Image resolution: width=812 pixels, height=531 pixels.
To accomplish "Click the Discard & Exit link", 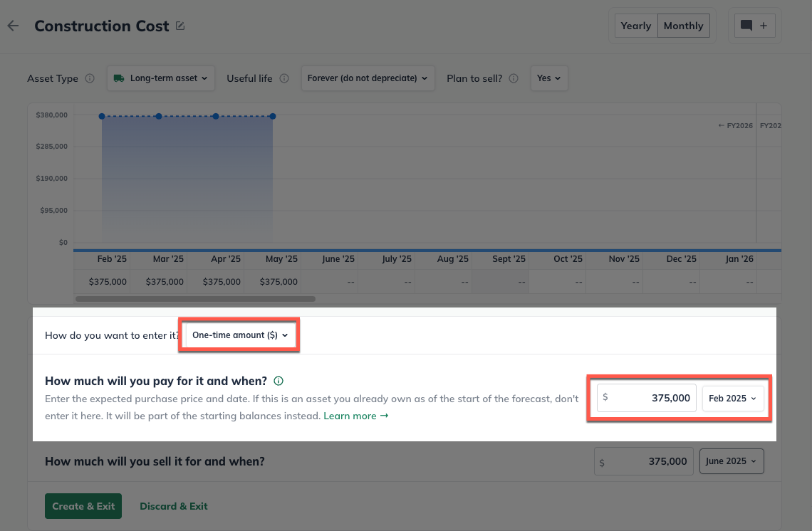I will tap(173, 505).
